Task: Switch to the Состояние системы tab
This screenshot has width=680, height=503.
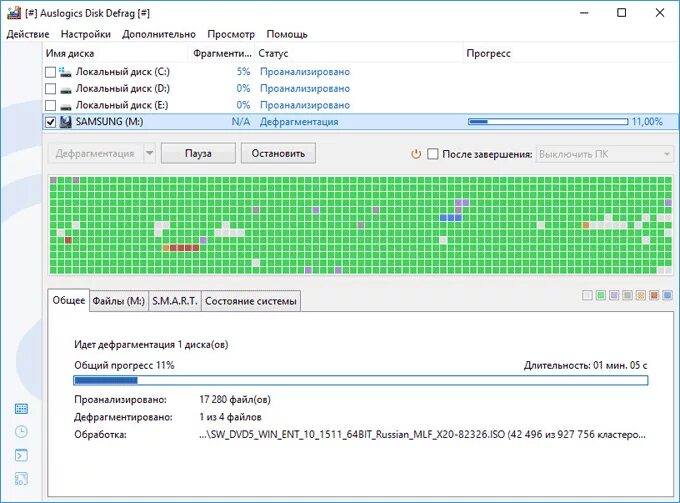Action: (251, 301)
